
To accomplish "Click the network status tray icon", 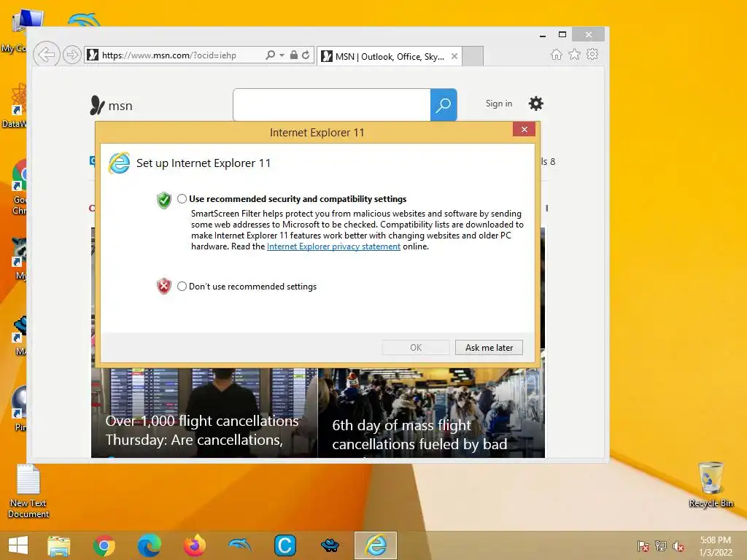I will tap(661, 545).
